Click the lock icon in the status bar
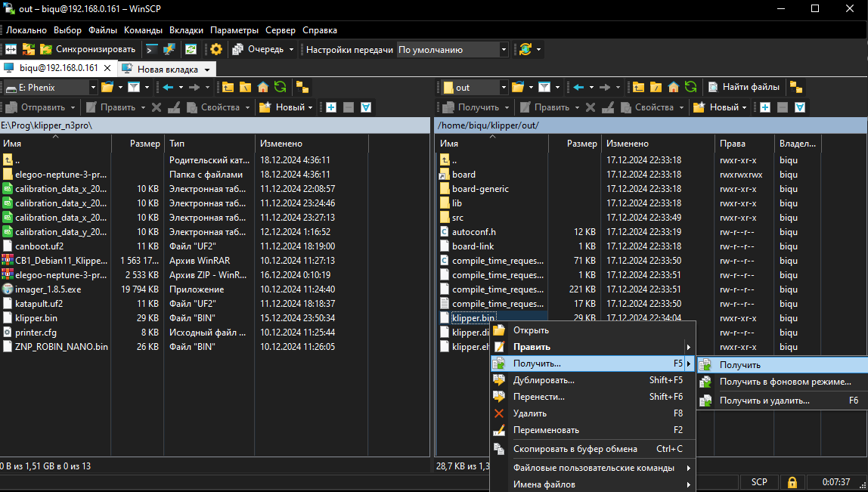 [x=792, y=482]
